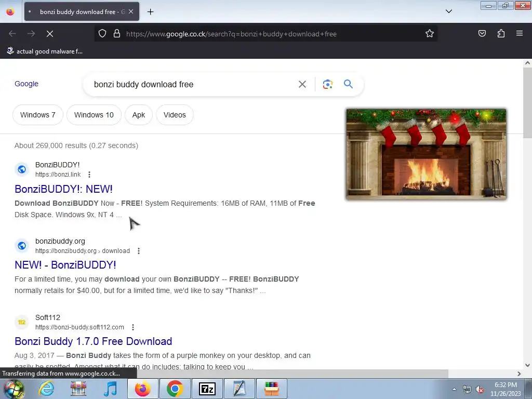Filter results by Windows 10 chip
This screenshot has height=399, width=532.
tap(94, 115)
